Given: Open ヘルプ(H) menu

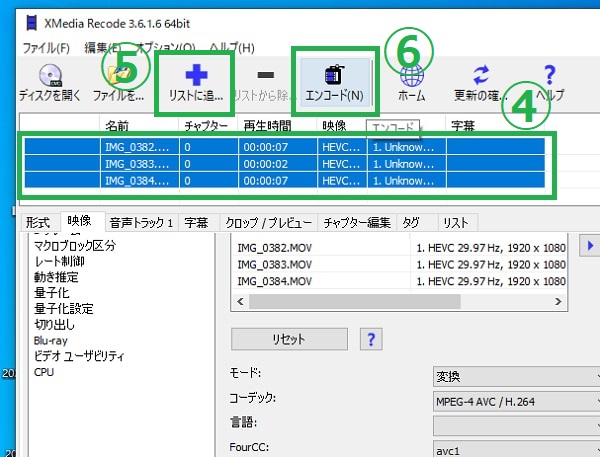Looking at the screenshot, I should pos(232,48).
